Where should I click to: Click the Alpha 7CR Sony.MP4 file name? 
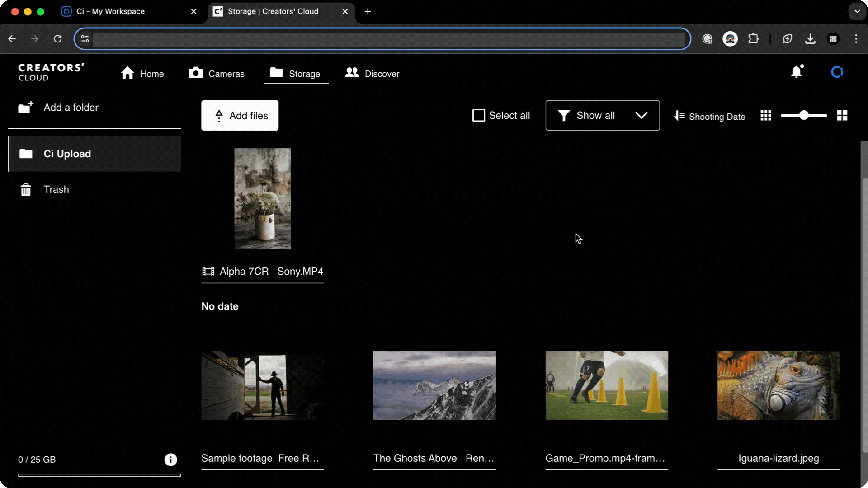coord(271,271)
